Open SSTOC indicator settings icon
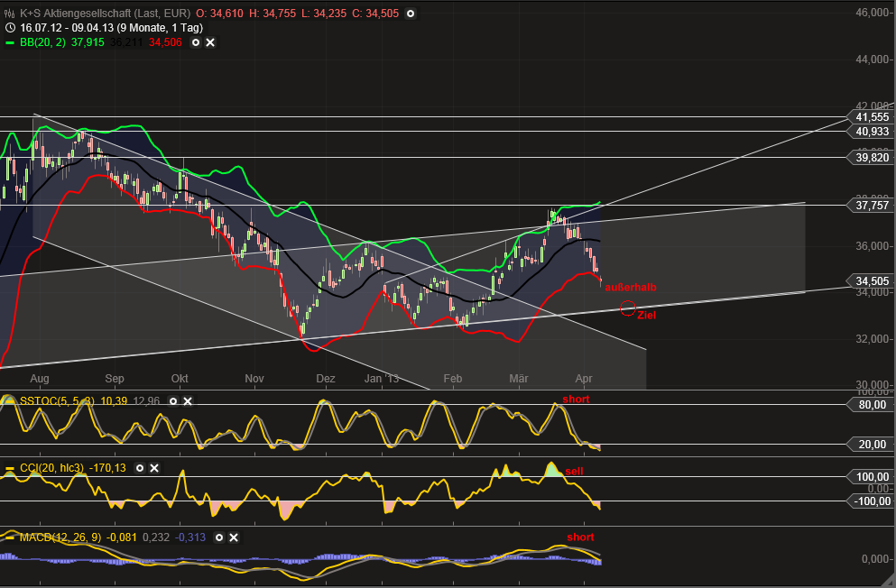The width and height of the screenshot is (896, 588). (x=173, y=401)
